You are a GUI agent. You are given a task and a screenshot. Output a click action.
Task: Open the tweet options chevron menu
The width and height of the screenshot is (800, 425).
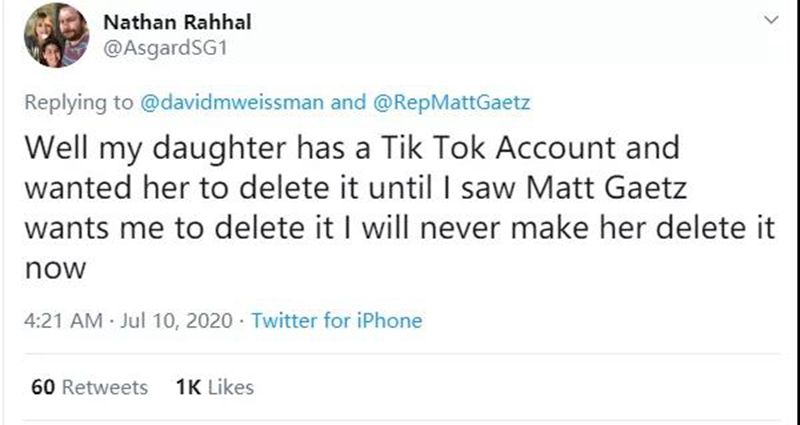click(x=769, y=20)
